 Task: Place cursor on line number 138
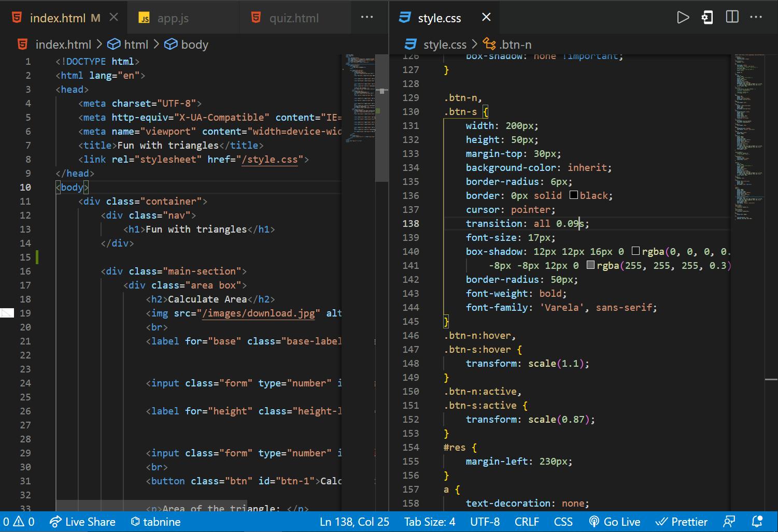coord(411,223)
